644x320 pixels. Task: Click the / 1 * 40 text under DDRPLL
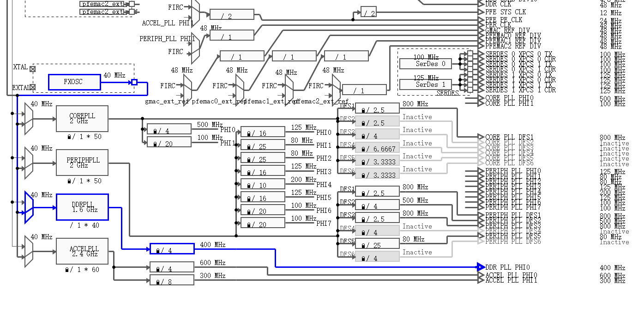click(x=84, y=225)
